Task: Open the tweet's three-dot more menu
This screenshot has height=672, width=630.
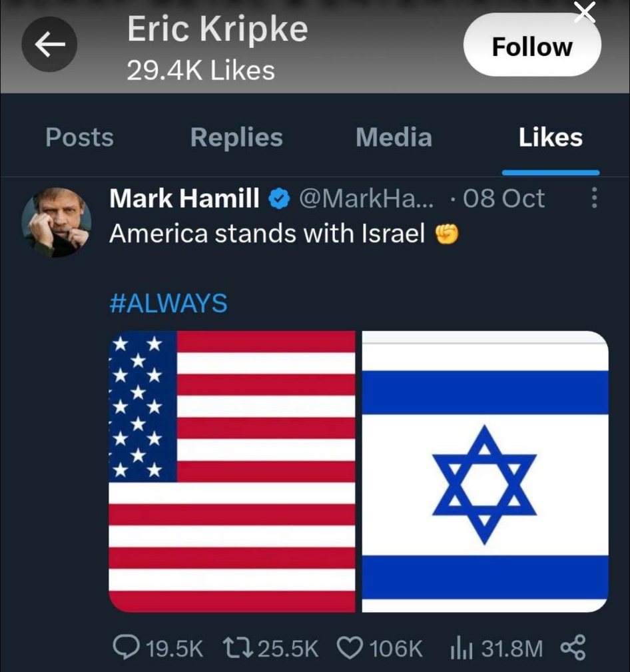Action: tap(594, 198)
